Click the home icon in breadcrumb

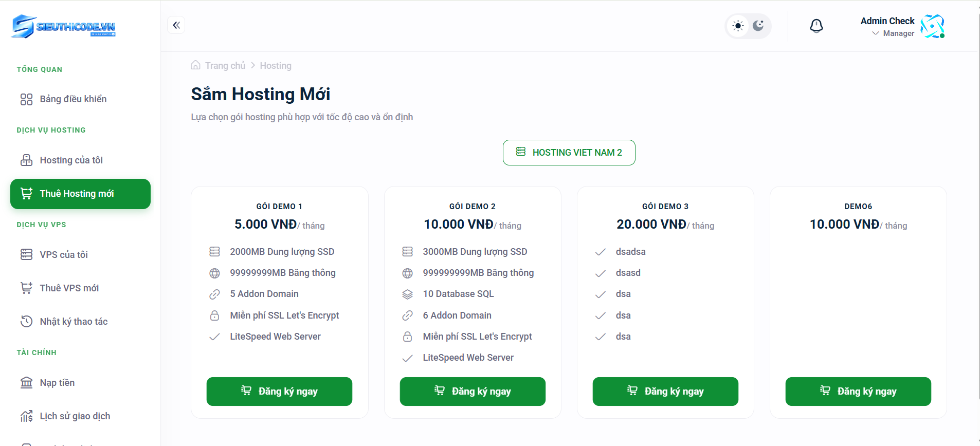coord(195,65)
